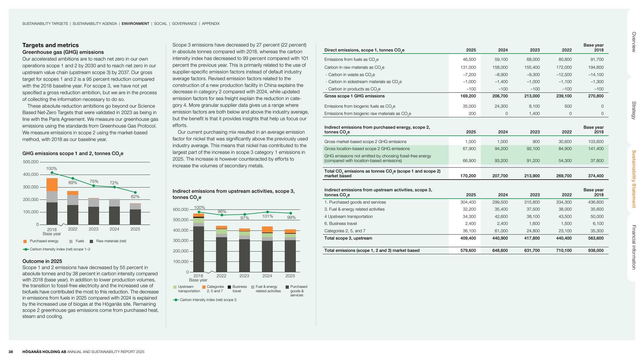Select Gross scope 1 GHG emissions 2025 value 169,200
This screenshot has width=644, height=363.
tap(468, 96)
